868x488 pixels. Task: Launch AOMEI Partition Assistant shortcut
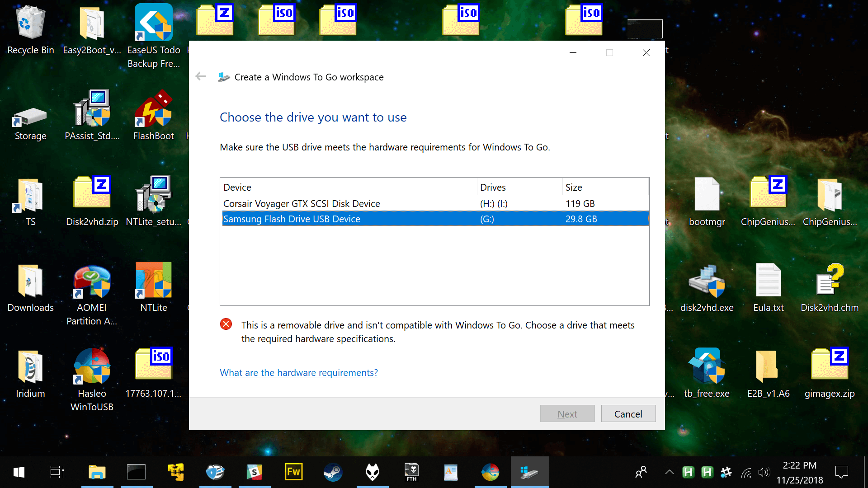[92, 295]
